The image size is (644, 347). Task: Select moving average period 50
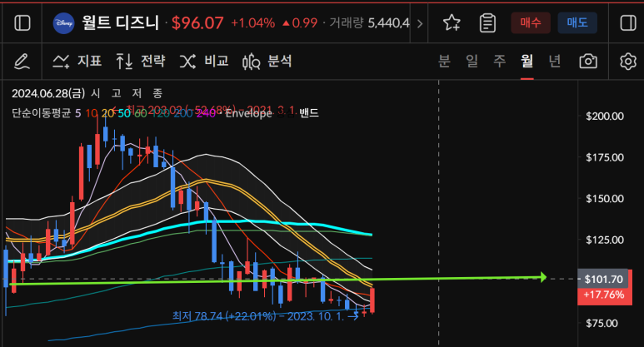[x=124, y=113]
